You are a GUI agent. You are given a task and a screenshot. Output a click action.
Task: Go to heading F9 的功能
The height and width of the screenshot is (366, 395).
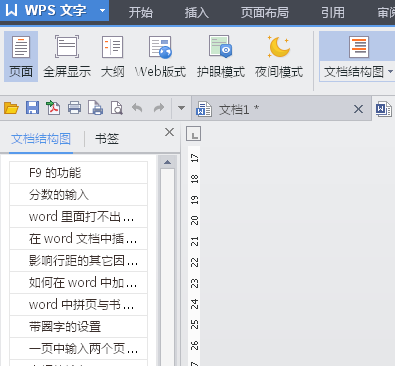coord(78,173)
